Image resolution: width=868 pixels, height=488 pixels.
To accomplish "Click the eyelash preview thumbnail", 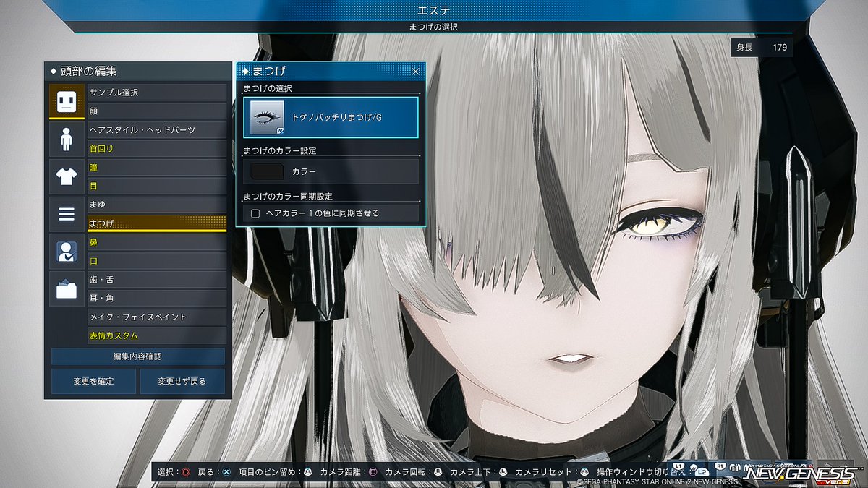I will pyautogui.click(x=267, y=117).
